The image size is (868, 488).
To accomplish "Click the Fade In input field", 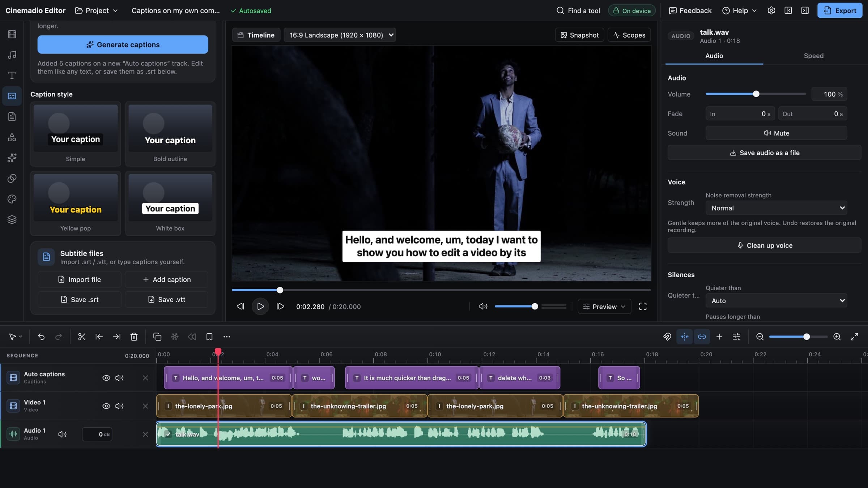I will (x=740, y=114).
